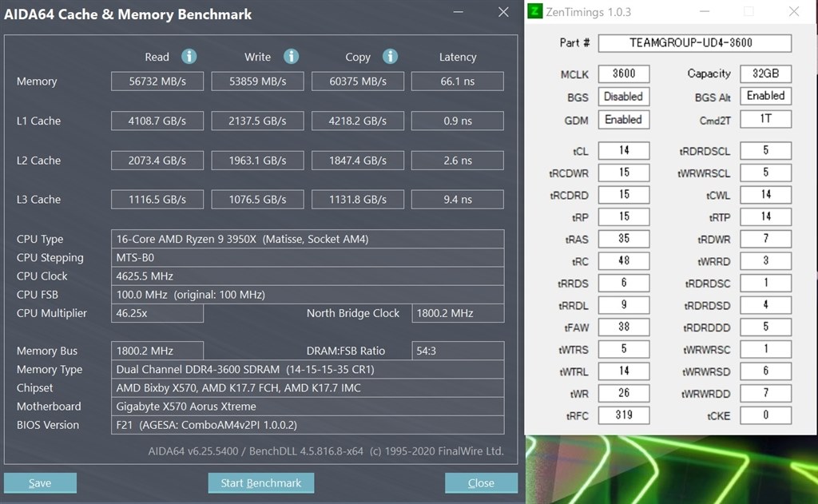Click Memory Bus field 1800.2 MHz

(157, 351)
